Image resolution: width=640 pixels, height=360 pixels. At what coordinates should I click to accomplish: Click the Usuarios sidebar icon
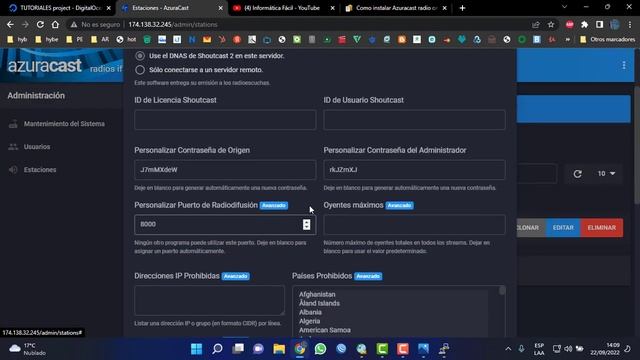[13, 147]
